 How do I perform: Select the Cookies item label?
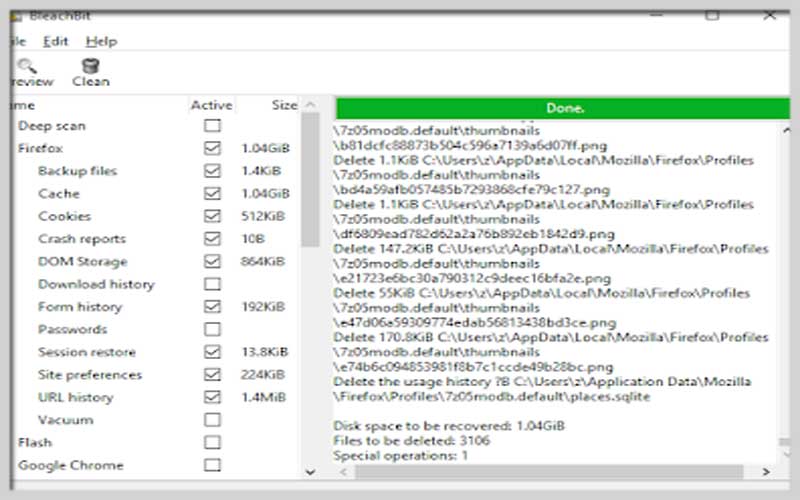64,216
